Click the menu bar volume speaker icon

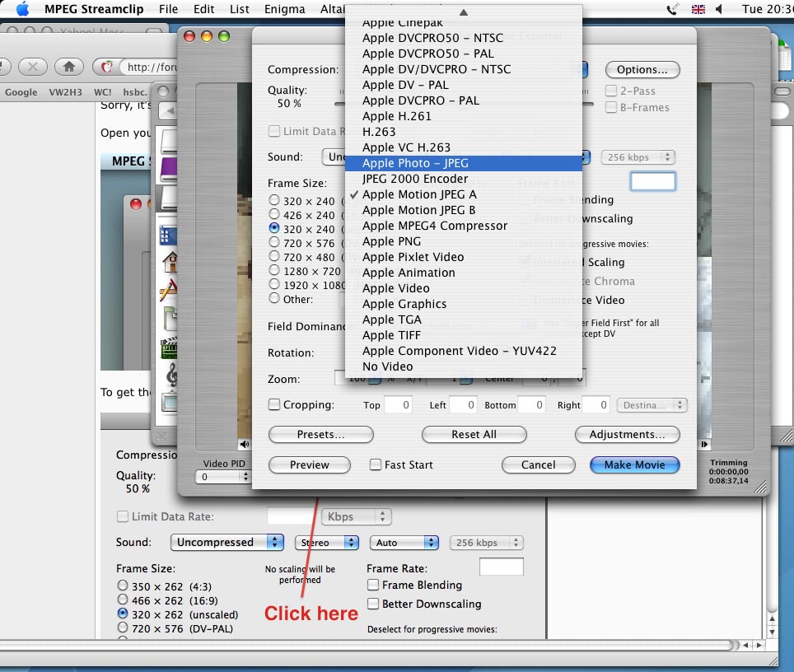(x=719, y=9)
